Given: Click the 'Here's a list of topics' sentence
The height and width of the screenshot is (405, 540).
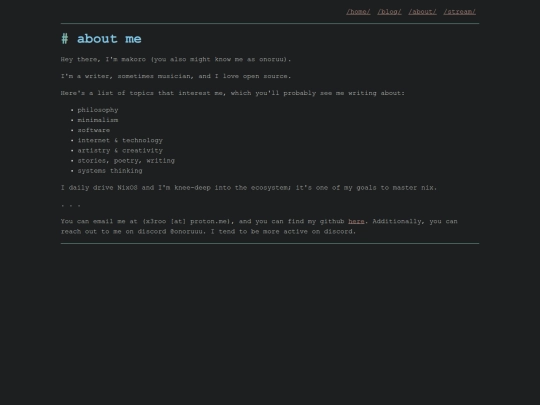Looking at the screenshot, I should pos(233,93).
